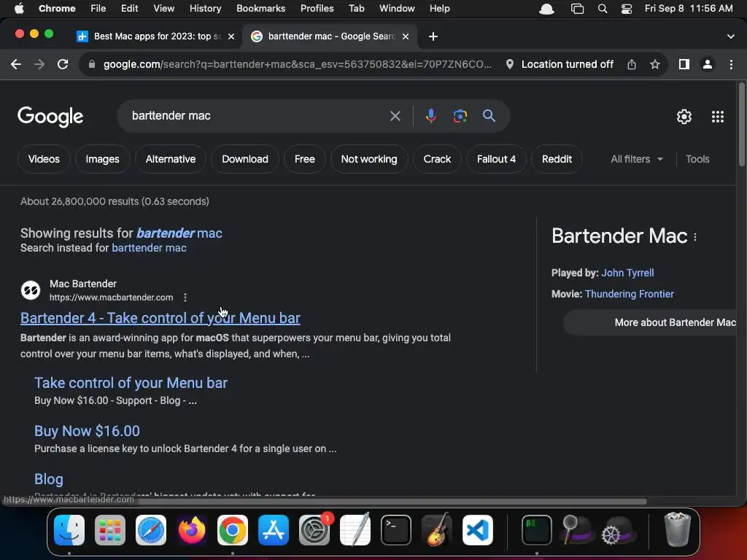Viewport: 747px width, 560px height.
Task: Clear the search box with X
Action: [395, 116]
